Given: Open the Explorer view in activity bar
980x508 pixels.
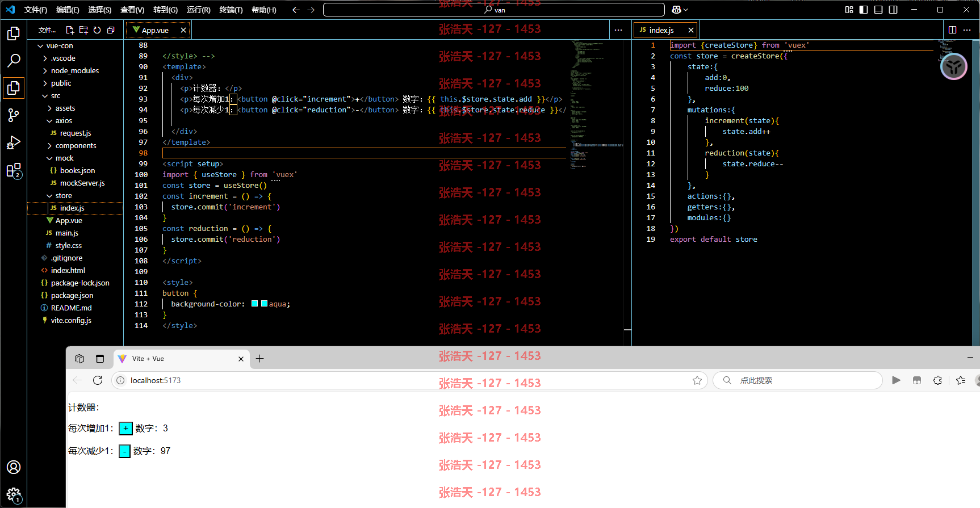Looking at the screenshot, I should coord(14,34).
